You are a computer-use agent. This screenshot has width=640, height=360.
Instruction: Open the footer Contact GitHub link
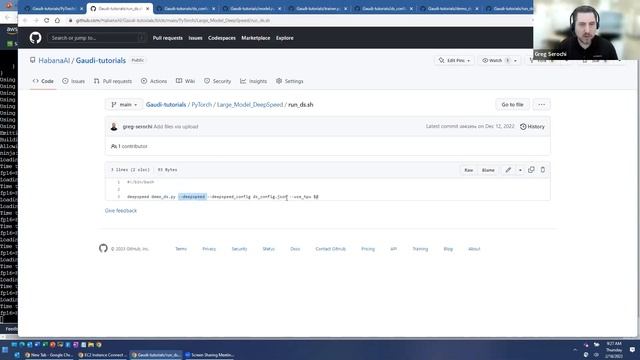pos(331,249)
